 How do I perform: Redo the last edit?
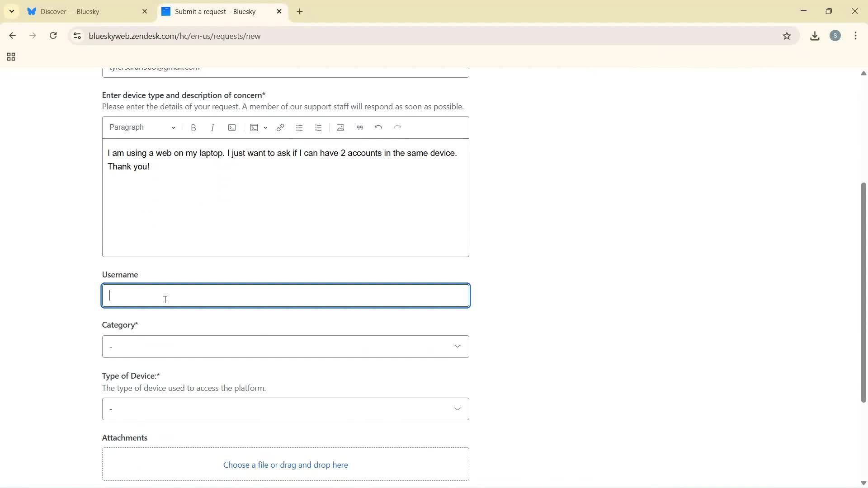tap(397, 127)
